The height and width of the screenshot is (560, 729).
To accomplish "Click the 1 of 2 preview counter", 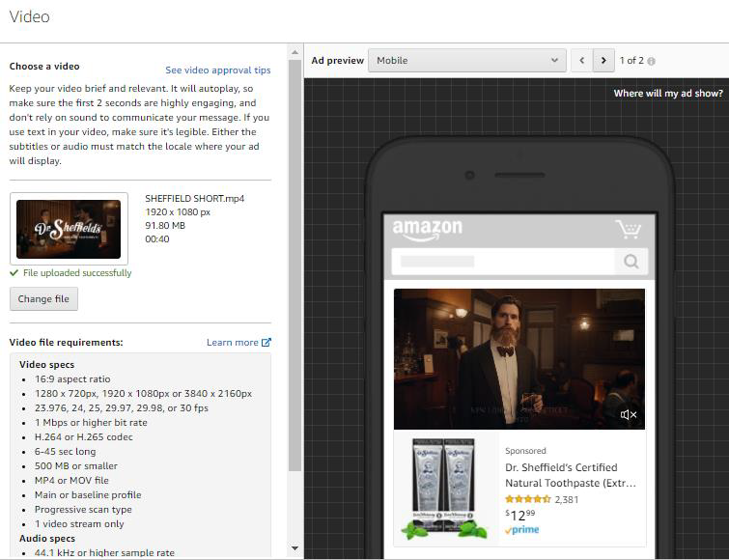I will pyautogui.click(x=631, y=61).
